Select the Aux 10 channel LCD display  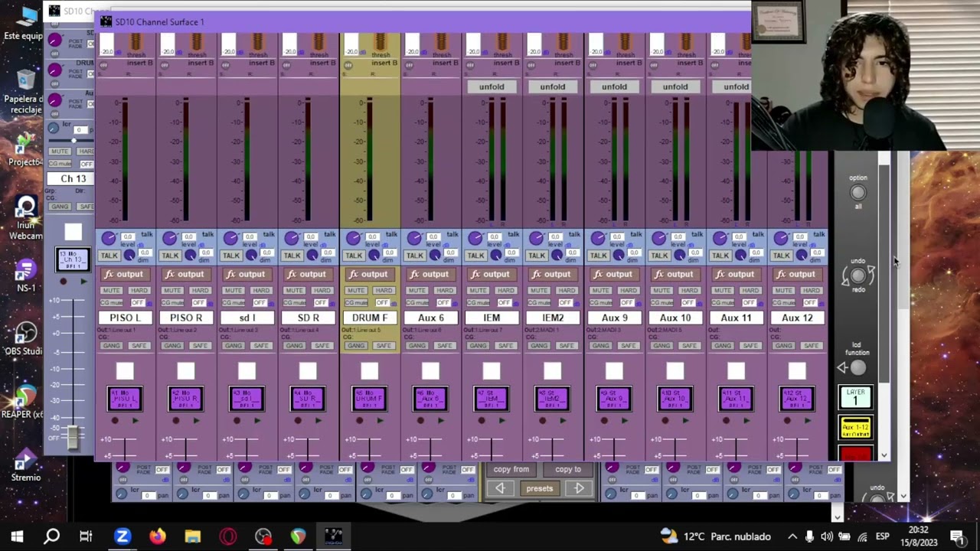tap(675, 399)
